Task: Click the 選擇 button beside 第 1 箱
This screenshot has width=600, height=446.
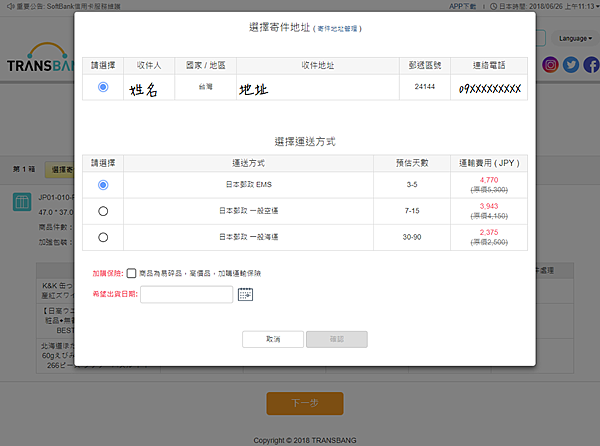Action: (x=60, y=169)
